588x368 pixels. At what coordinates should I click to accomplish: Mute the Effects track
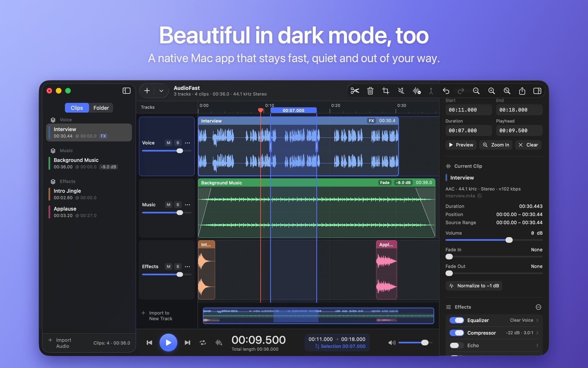click(x=168, y=266)
